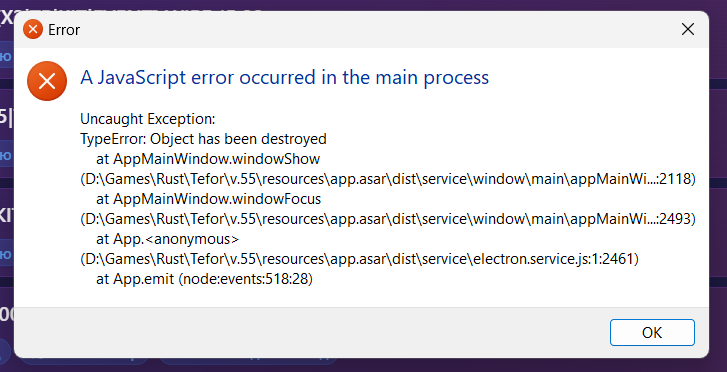Click the electron.service.js:1:2461 path line
This screenshot has width=727, height=372.
[359, 259]
